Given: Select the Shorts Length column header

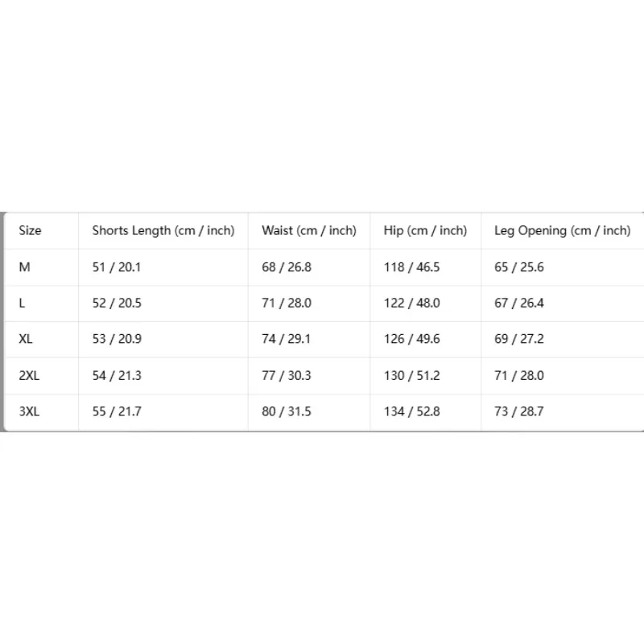Looking at the screenshot, I should [163, 230].
